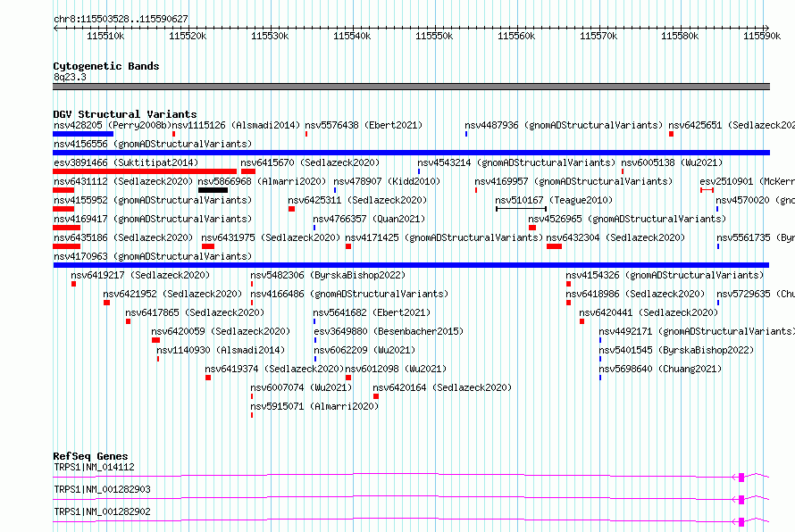This screenshot has width=795, height=532.
Task: Open variant nsv6420441 (Sedlazeck2020)
Action: tap(649, 312)
